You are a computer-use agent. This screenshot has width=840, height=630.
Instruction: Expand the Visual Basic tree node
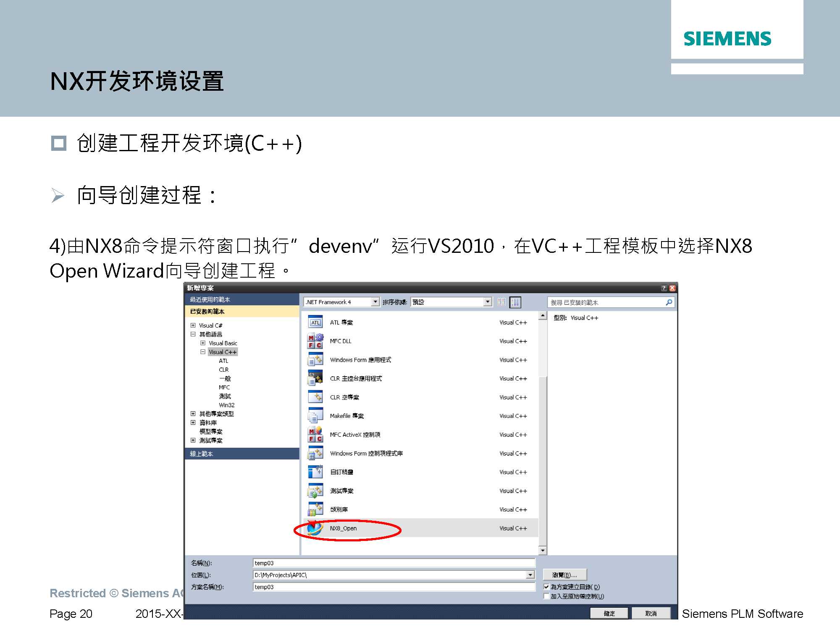[203, 343]
